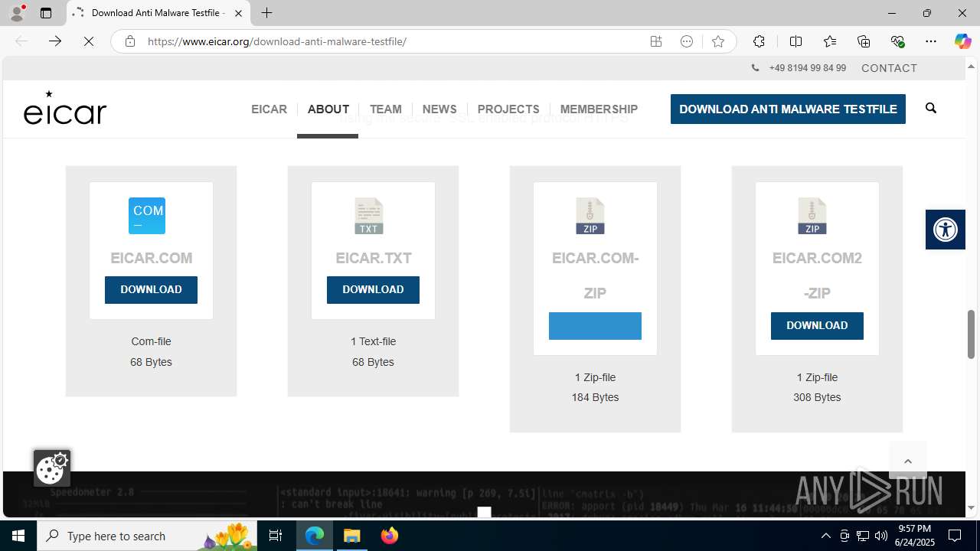Viewport: 980px width, 551px height.
Task: Open the volume control in tray
Action: point(880,536)
